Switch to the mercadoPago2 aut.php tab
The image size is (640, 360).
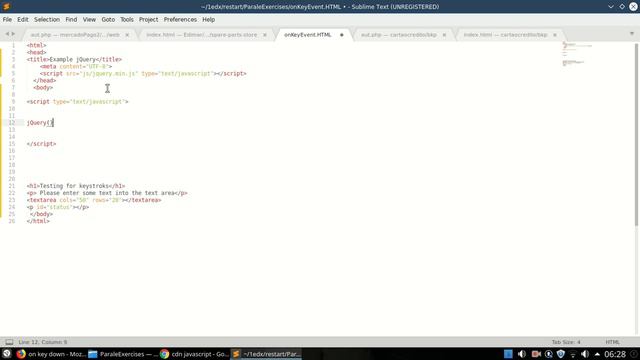pyautogui.click(x=76, y=35)
